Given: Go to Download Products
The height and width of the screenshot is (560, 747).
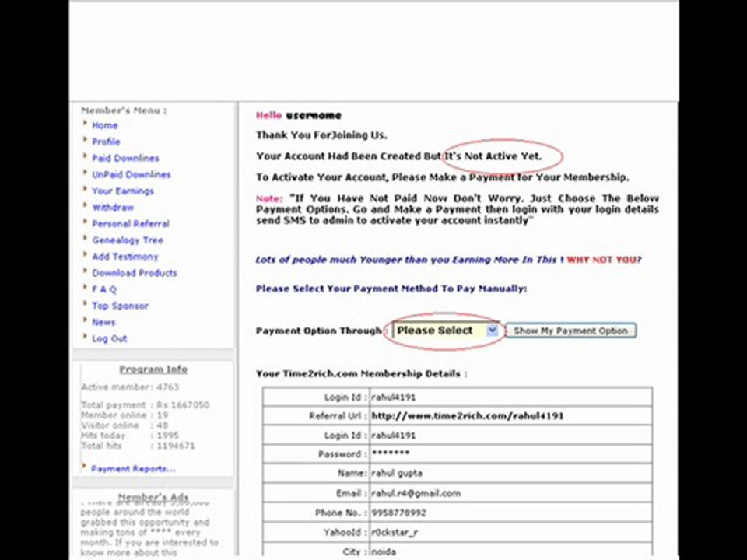Looking at the screenshot, I should (x=135, y=273).
